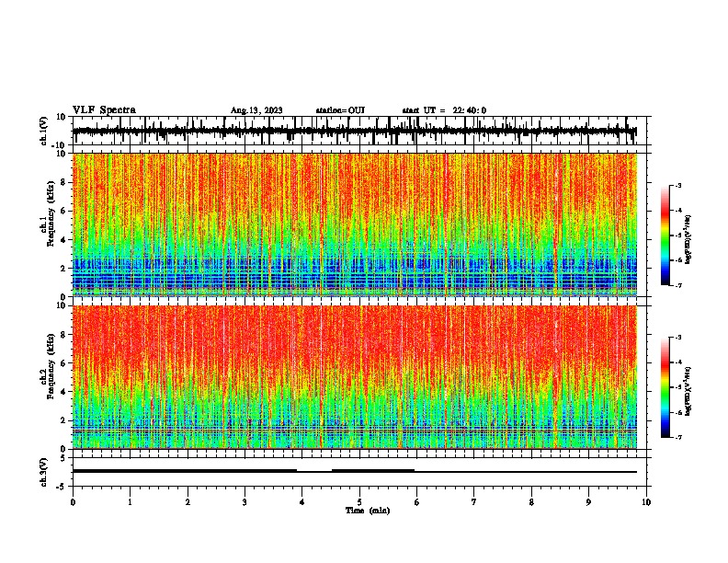Click the "4" kHz tick of ch.1 spectrogram
Screen dimensions: 728x563
click(x=63, y=240)
